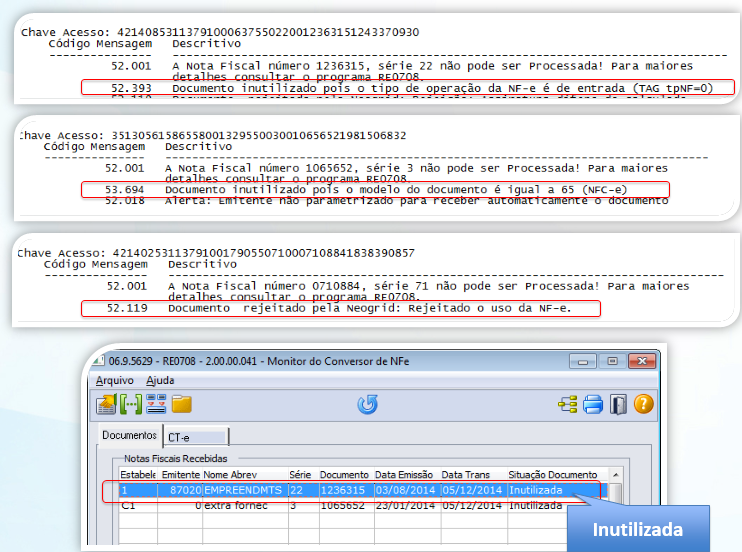Click the RE0708 window title bar icon
Image resolution: width=742 pixels, height=552 pixels.
(x=99, y=361)
